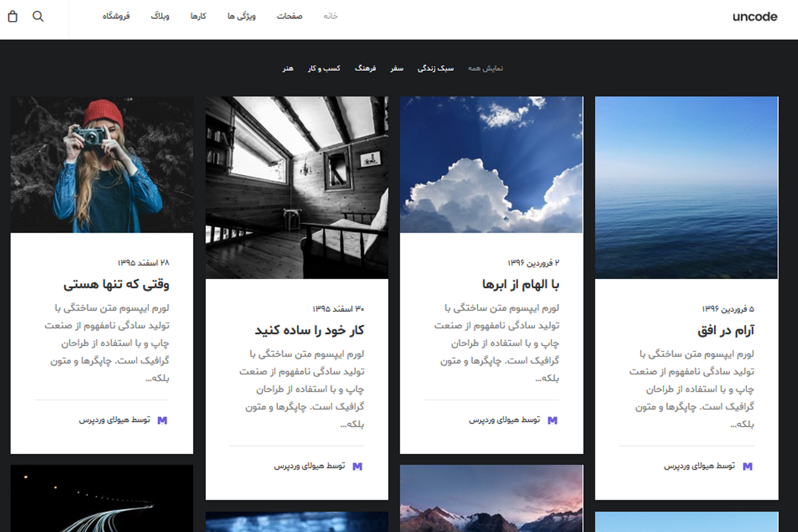Open post titled وقتی که تنها هستی
The width and height of the screenshot is (798, 532).
click(116, 284)
